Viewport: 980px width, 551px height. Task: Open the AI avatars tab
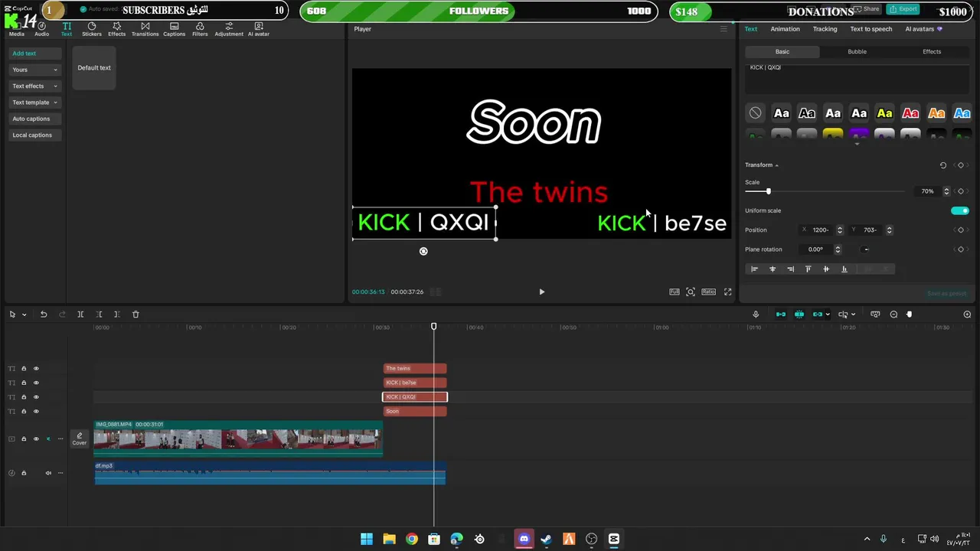(x=923, y=29)
